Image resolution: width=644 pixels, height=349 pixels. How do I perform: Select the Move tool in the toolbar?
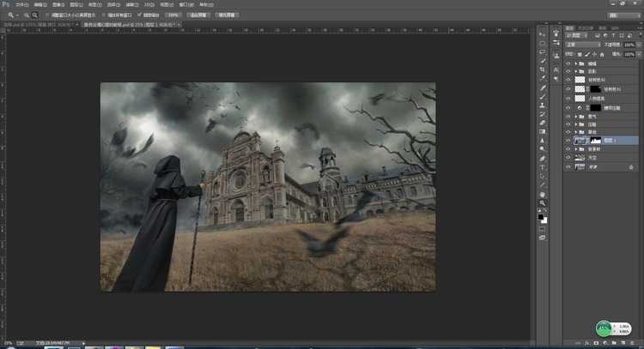coord(543,33)
